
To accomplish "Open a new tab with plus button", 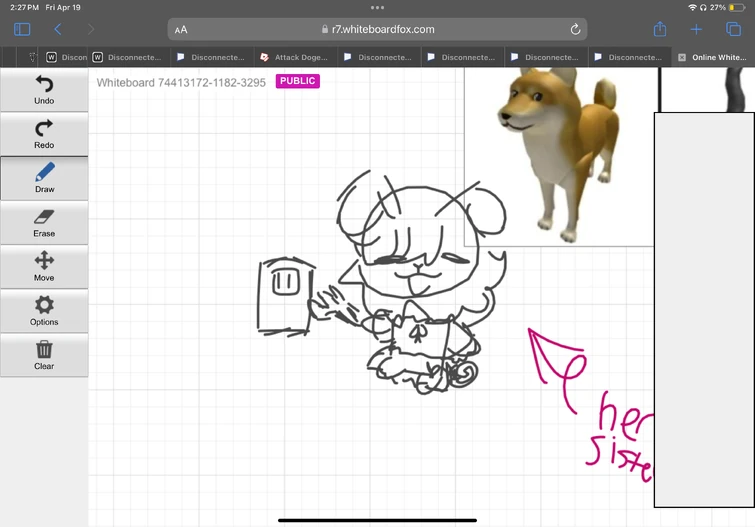I will [x=697, y=30].
